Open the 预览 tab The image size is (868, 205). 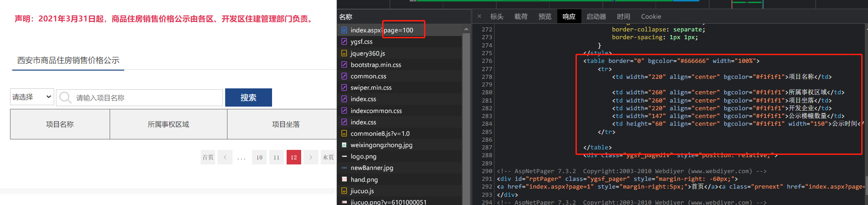click(545, 16)
